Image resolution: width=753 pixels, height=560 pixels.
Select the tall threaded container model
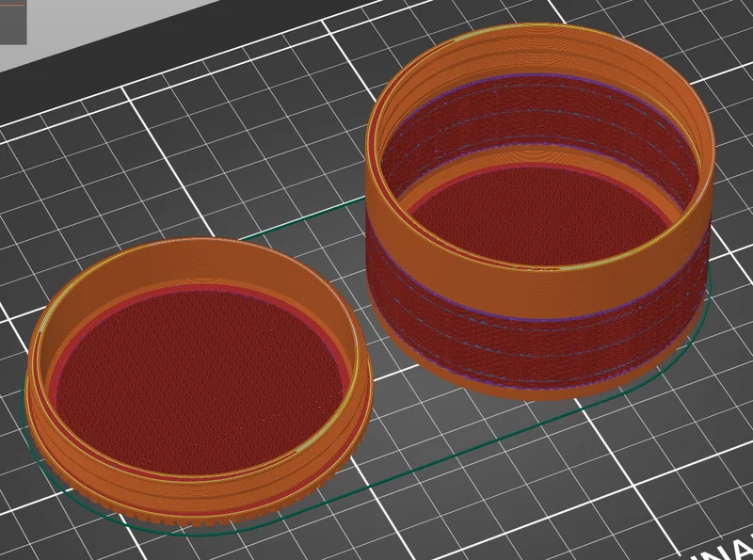click(540, 212)
